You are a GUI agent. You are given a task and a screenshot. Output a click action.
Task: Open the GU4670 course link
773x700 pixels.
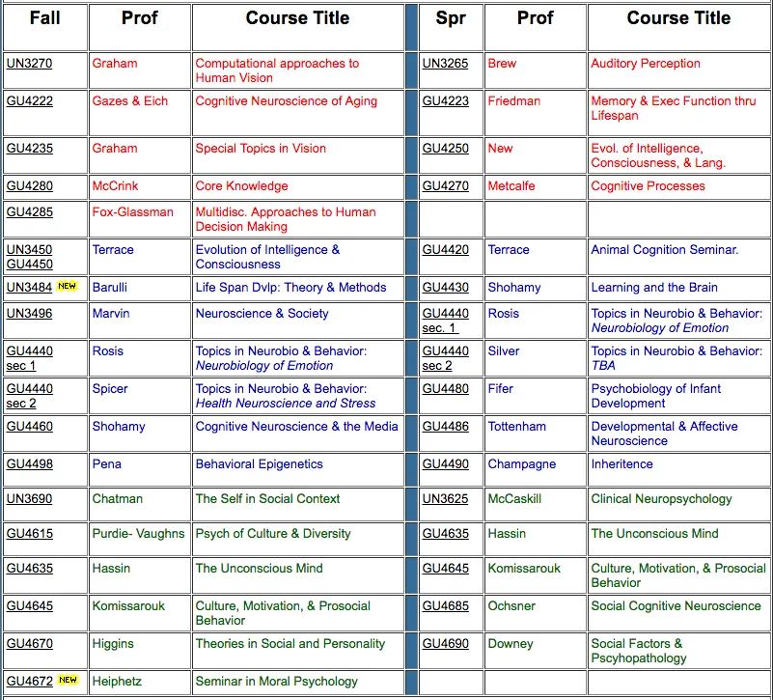coord(29,644)
